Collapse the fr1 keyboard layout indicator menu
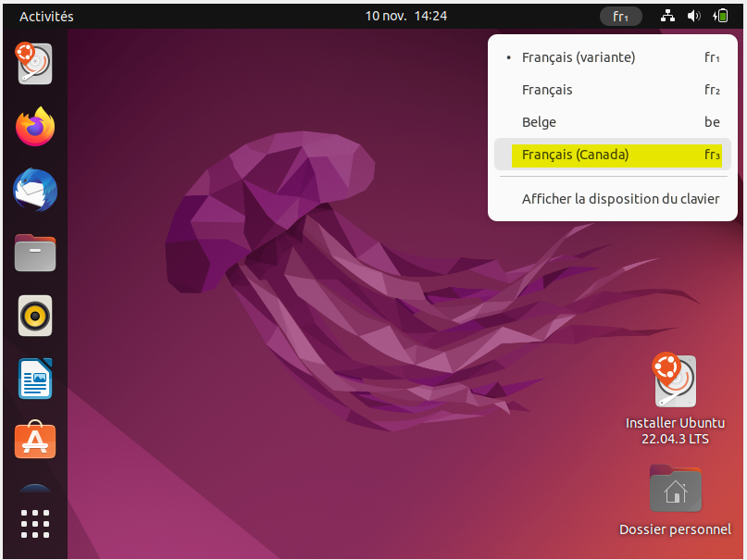The image size is (747, 560). coord(620,16)
